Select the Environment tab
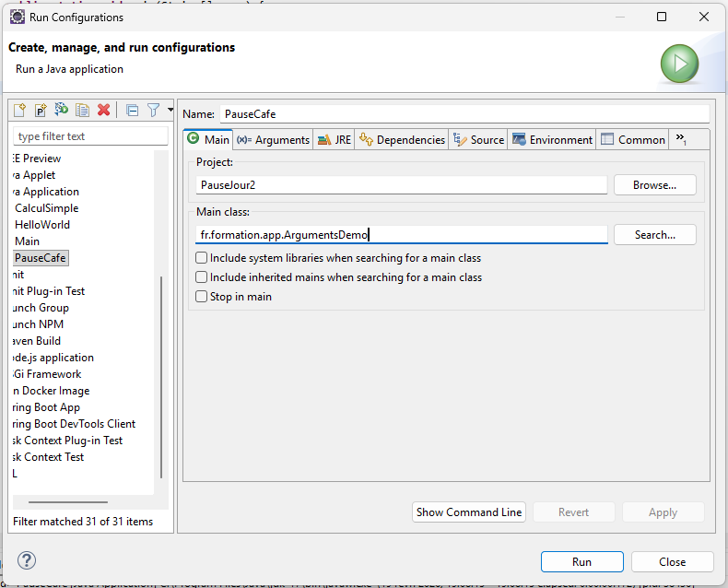This screenshot has height=588, width=728. (x=552, y=140)
